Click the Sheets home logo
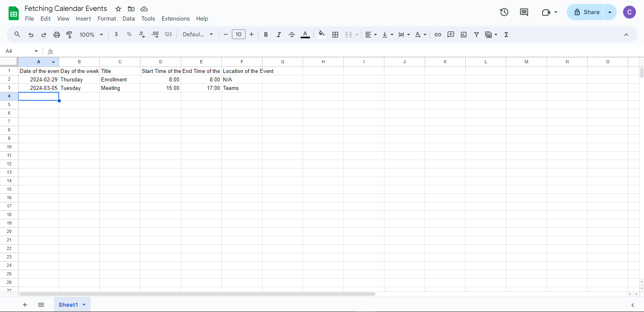 pyautogui.click(x=14, y=13)
